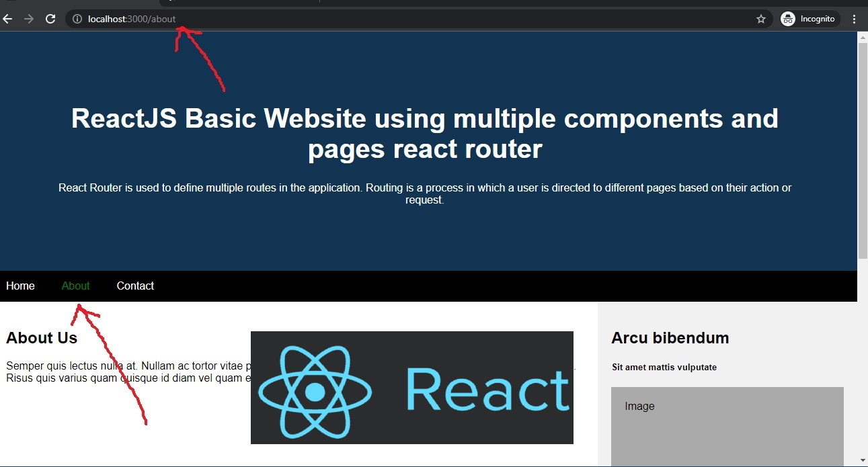Click the forward navigation arrow

[x=29, y=18]
